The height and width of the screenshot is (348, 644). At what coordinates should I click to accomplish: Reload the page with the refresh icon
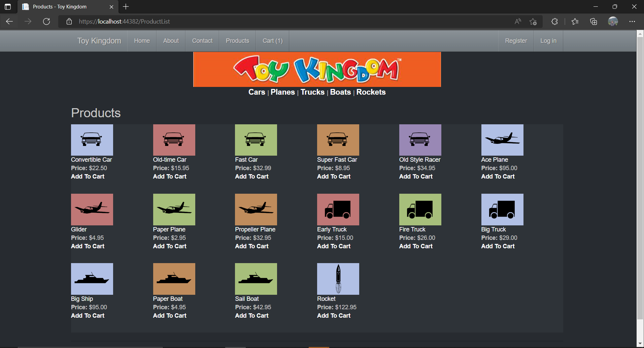coord(46,22)
